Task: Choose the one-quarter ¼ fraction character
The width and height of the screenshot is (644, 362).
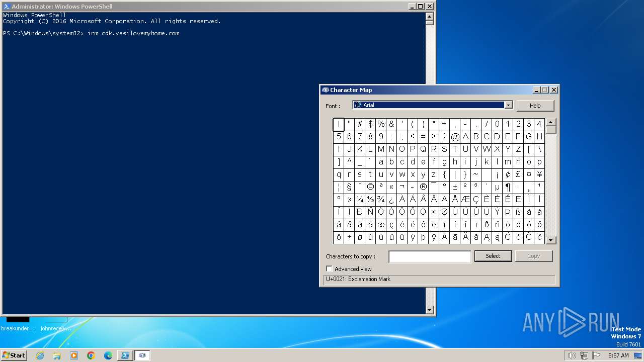Action: click(x=360, y=200)
